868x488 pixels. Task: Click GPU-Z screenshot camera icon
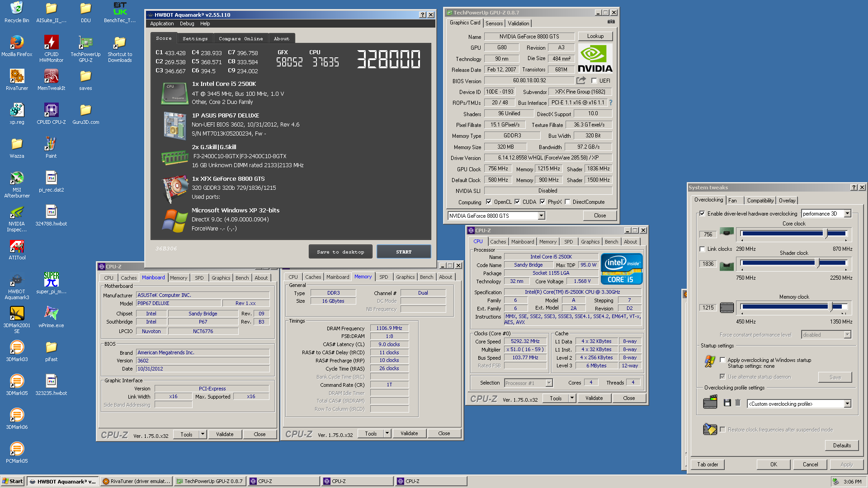[x=611, y=22]
